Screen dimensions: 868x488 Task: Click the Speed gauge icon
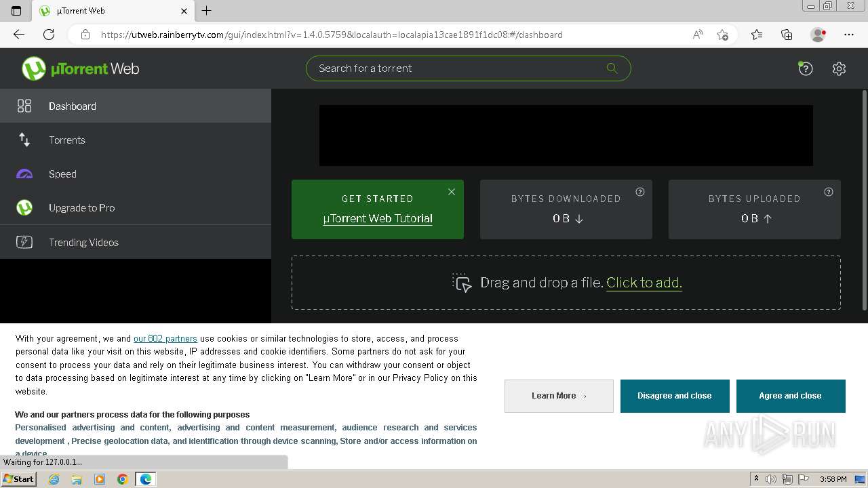(x=24, y=174)
